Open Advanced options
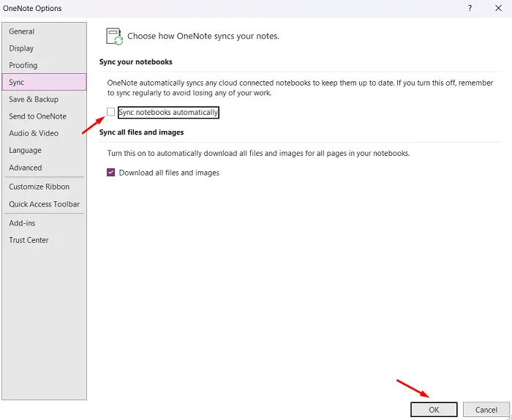Image resolution: width=512 pixels, height=420 pixels. (x=44, y=168)
